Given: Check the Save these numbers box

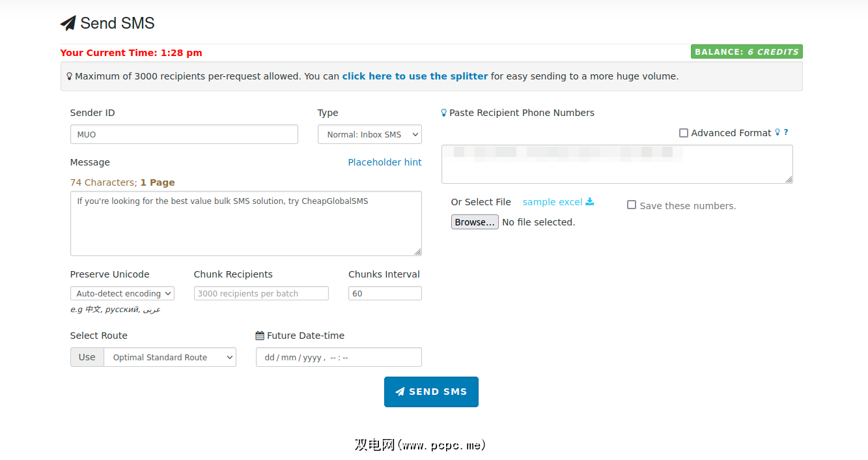Looking at the screenshot, I should (x=632, y=205).
